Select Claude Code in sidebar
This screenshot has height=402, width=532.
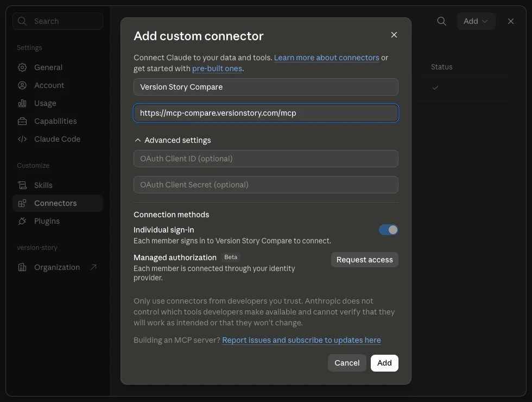pos(58,139)
